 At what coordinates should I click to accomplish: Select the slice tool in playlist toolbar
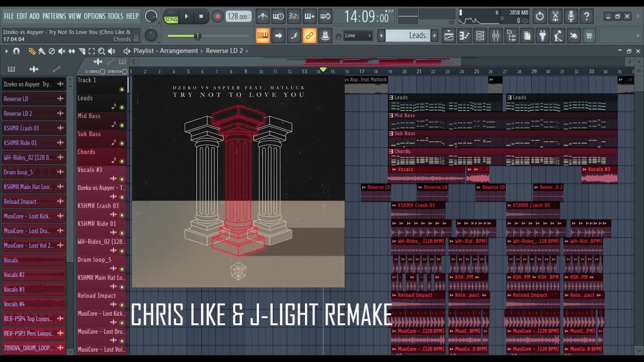[x=82, y=51]
